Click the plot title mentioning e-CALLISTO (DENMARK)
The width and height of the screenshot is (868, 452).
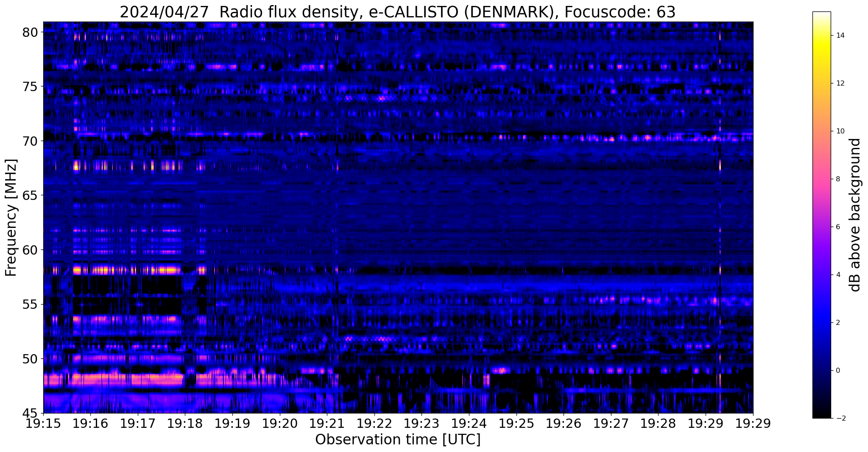[397, 12]
